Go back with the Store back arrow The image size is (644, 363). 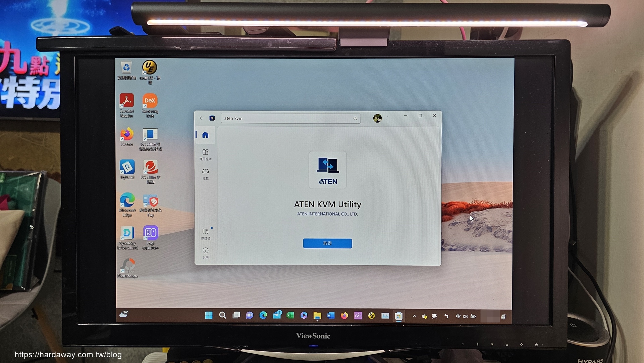click(201, 118)
